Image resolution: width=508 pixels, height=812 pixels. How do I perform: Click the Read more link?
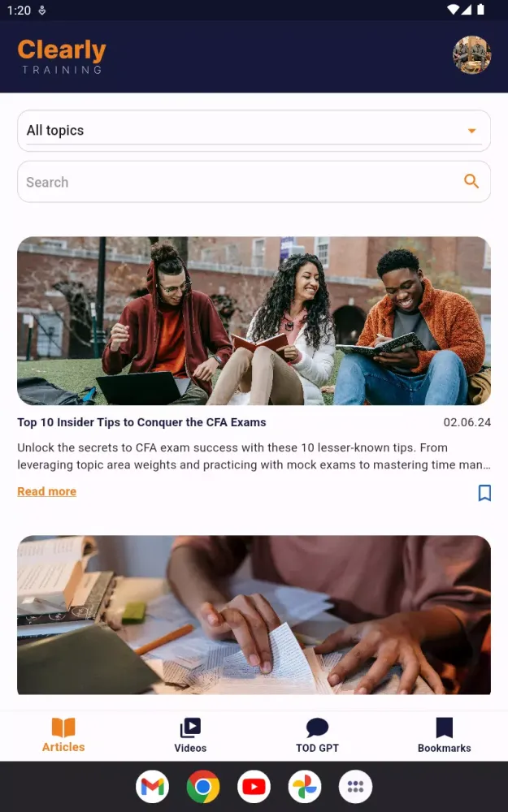coord(46,491)
